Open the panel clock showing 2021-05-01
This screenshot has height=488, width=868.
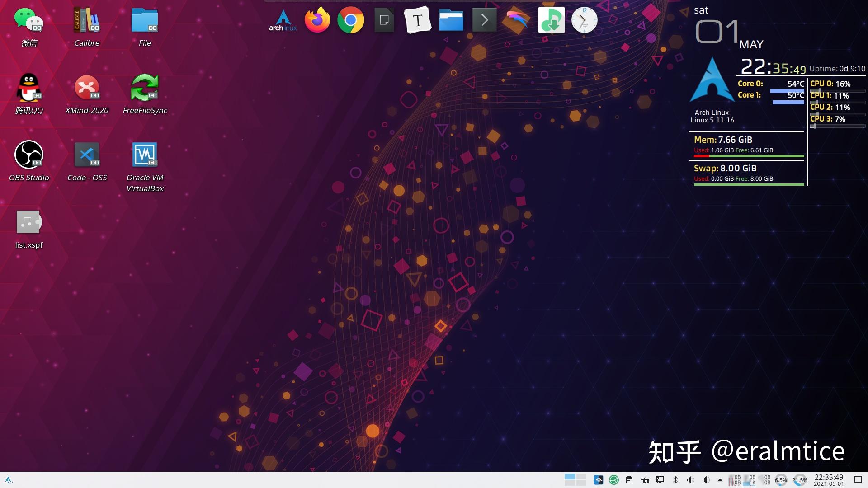coord(829,480)
